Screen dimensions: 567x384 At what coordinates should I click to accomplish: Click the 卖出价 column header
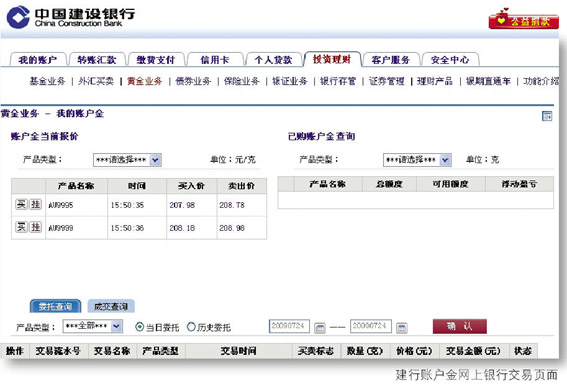[x=242, y=186]
